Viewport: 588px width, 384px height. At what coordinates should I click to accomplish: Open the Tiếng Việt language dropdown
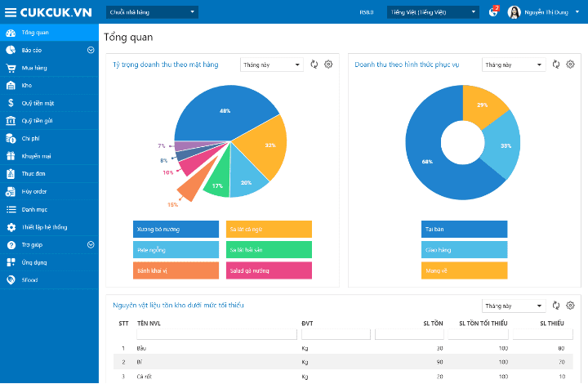(x=434, y=12)
